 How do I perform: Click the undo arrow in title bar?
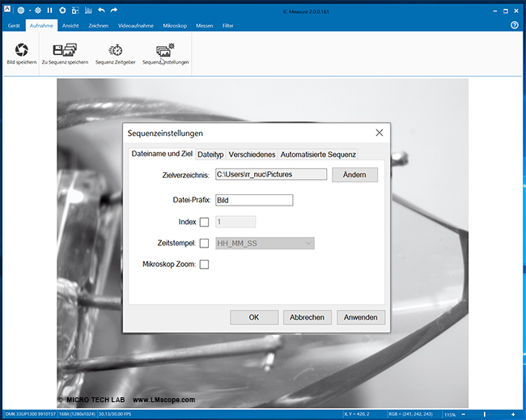click(101, 11)
